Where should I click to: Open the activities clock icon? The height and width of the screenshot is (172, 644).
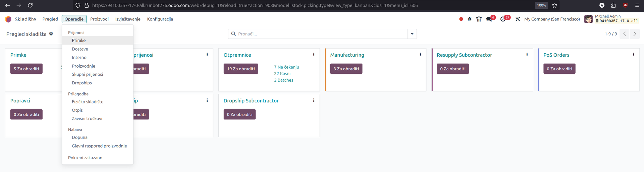pos(503,19)
